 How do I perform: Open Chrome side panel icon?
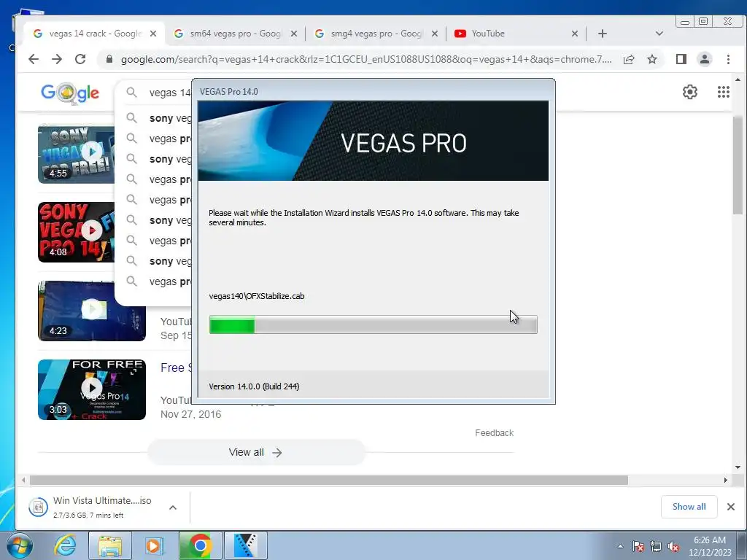pyautogui.click(x=681, y=59)
